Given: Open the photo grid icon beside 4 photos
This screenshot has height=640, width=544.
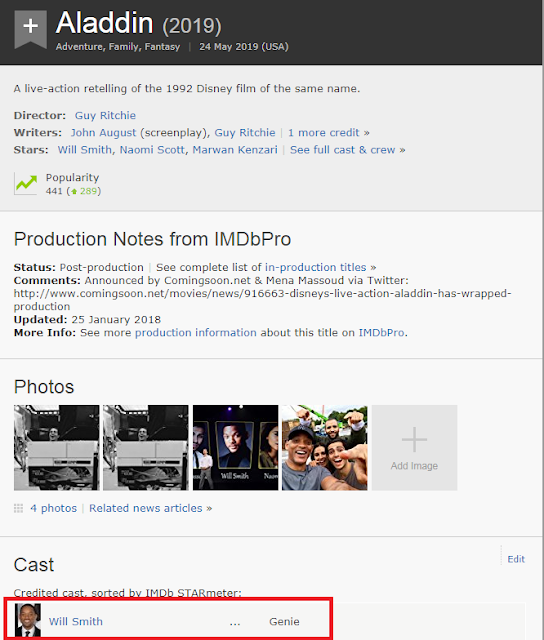Looking at the screenshot, I should (18, 508).
